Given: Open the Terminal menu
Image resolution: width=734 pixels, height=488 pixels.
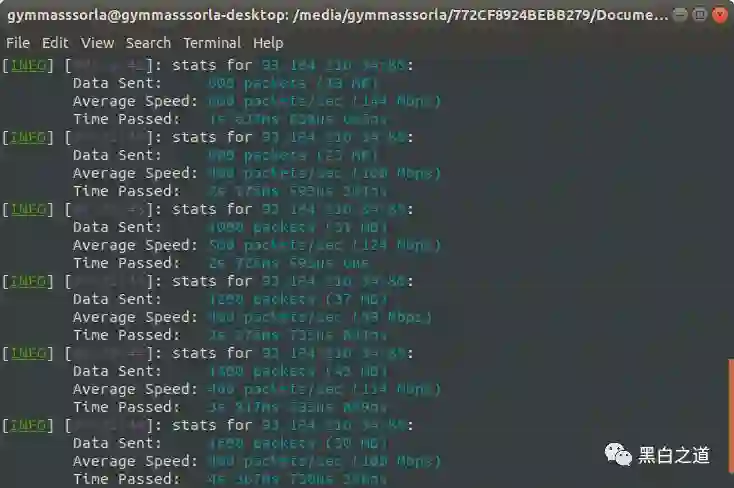Looking at the screenshot, I should (212, 43).
